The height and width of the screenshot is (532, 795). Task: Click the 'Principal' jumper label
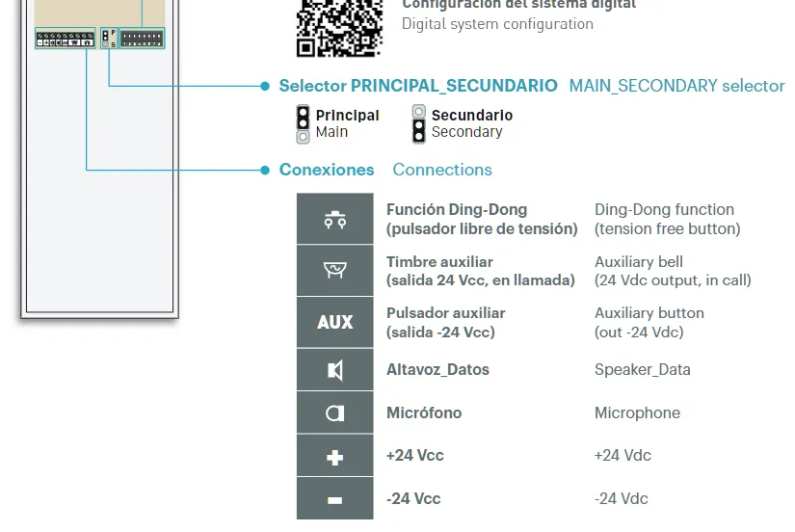(347, 116)
